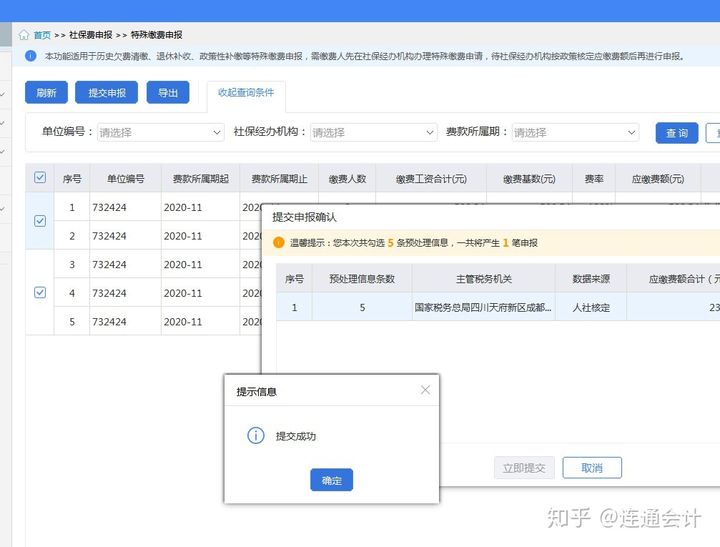Click the 提交申报 button

pyautogui.click(x=107, y=93)
